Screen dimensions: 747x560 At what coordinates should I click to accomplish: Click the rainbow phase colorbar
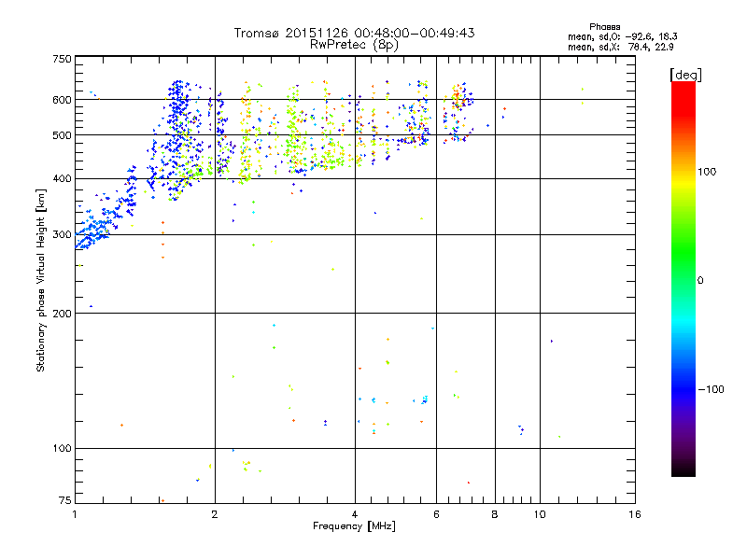[x=684, y=278]
